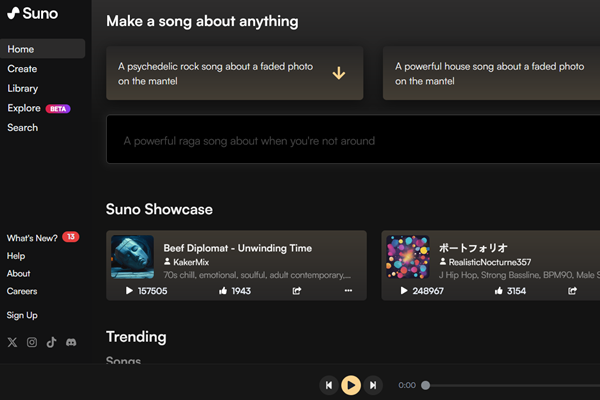Click the song description input field
Image resolution: width=600 pixels, height=400 pixels.
[353, 139]
